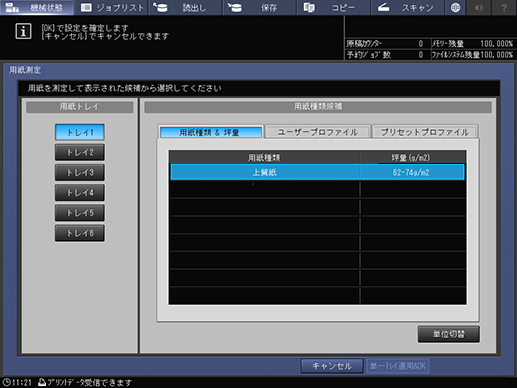Image resolution: width=517 pixels, height=388 pixels.
Task: Click the clock icon in status bar
Action: click(6, 382)
